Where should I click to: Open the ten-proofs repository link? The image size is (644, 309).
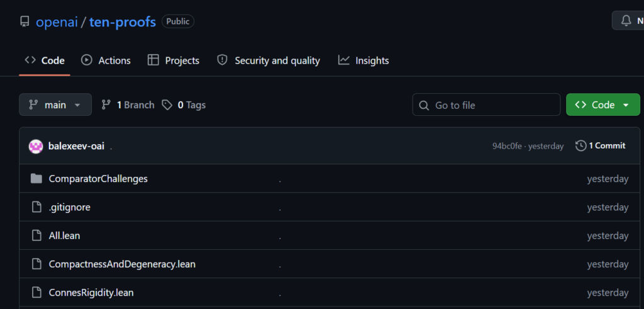coord(123,22)
